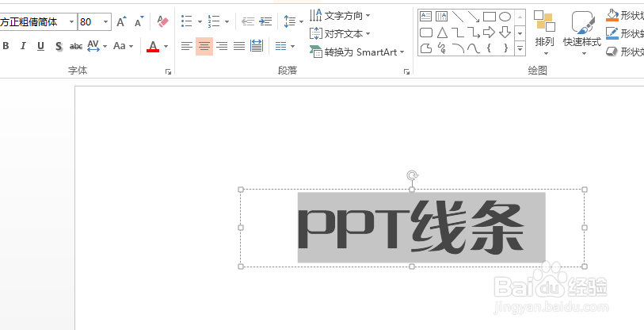Click 转换为 SmartArt button
Viewport: 644px width, 330px height.
(357, 52)
